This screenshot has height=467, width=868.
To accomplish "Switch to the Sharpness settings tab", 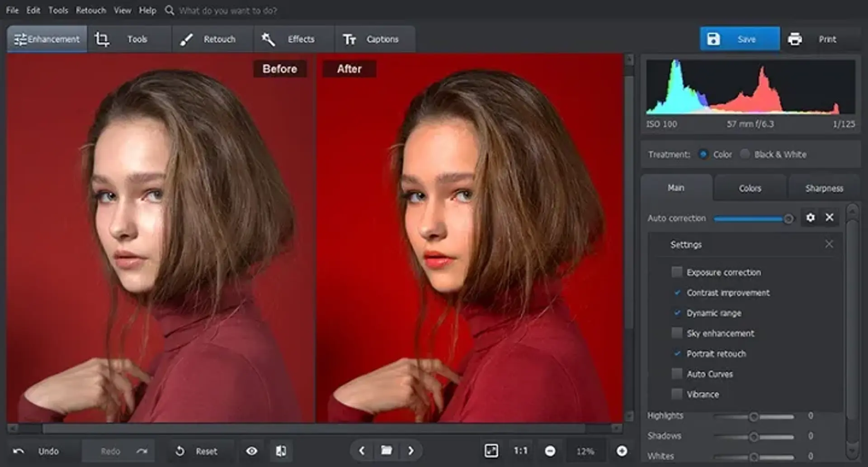I will [824, 188].
